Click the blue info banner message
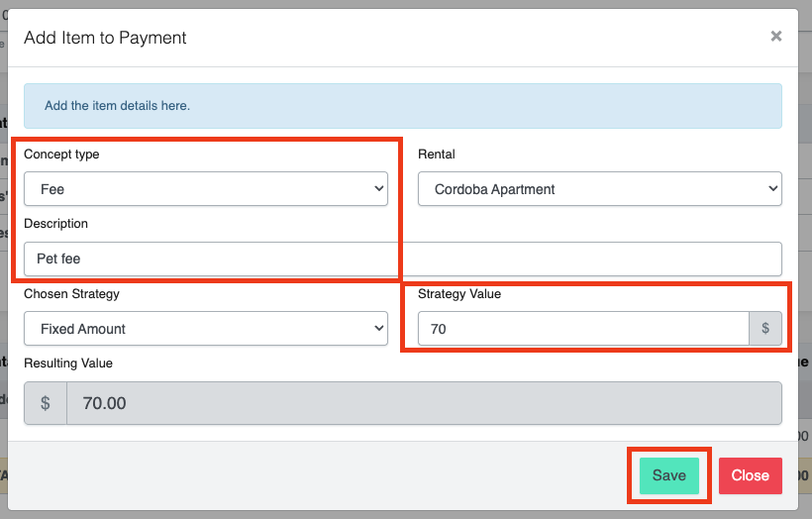The image size is (812, 519). 117,105
